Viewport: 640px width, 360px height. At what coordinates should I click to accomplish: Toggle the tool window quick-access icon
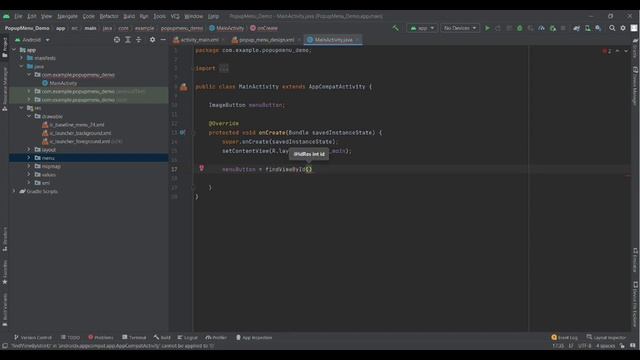point(5,346)
